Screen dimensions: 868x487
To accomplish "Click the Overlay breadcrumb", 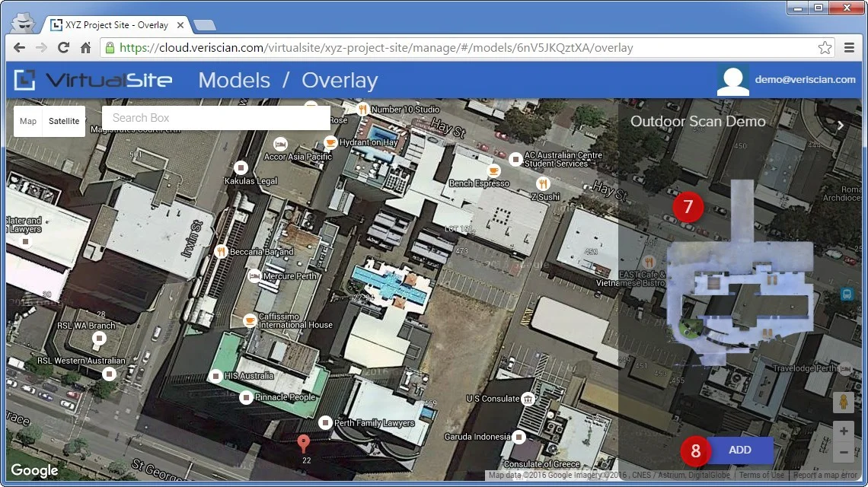I will click(x=340, y=81).
